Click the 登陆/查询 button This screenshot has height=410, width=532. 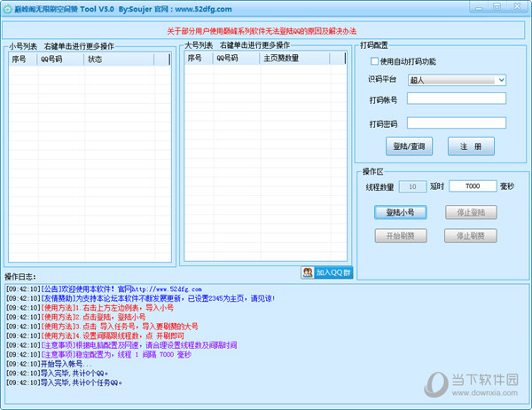tap(409, 146)
